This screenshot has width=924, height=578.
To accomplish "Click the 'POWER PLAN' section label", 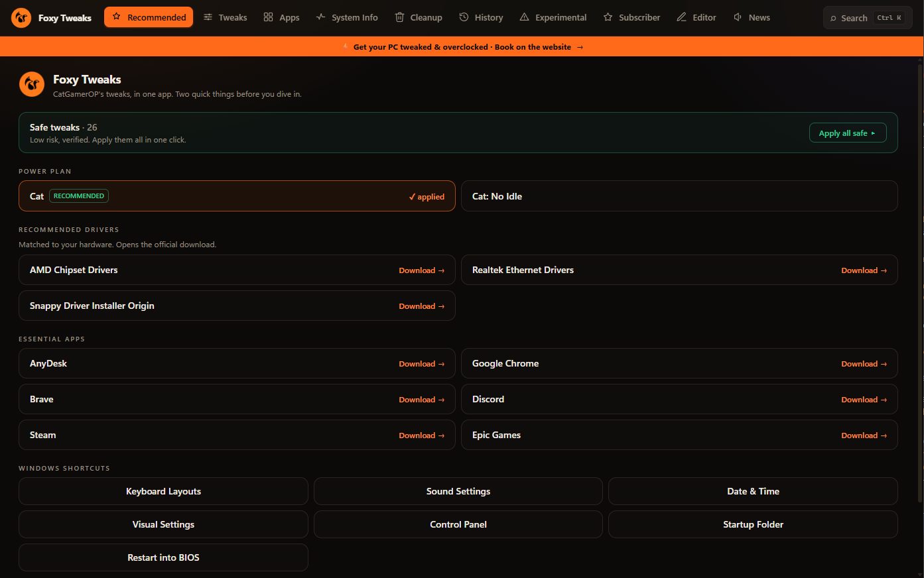I will point(45,171).
